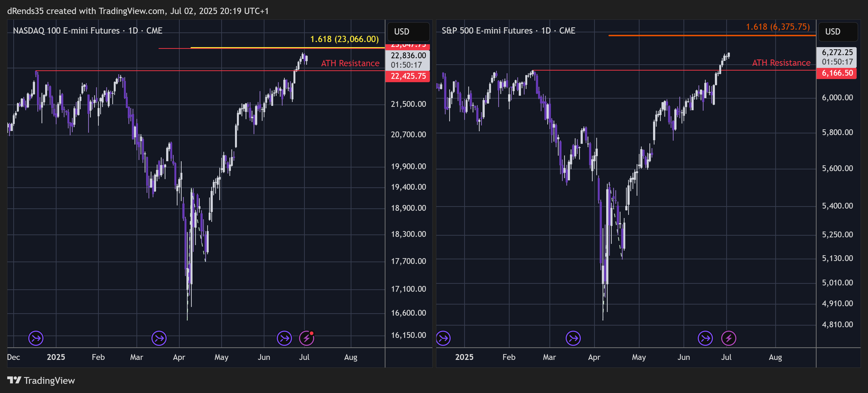Screen dimensions: 868x393
Task: Click the 18,900.00 price axis value
Action: pos(408,208)
